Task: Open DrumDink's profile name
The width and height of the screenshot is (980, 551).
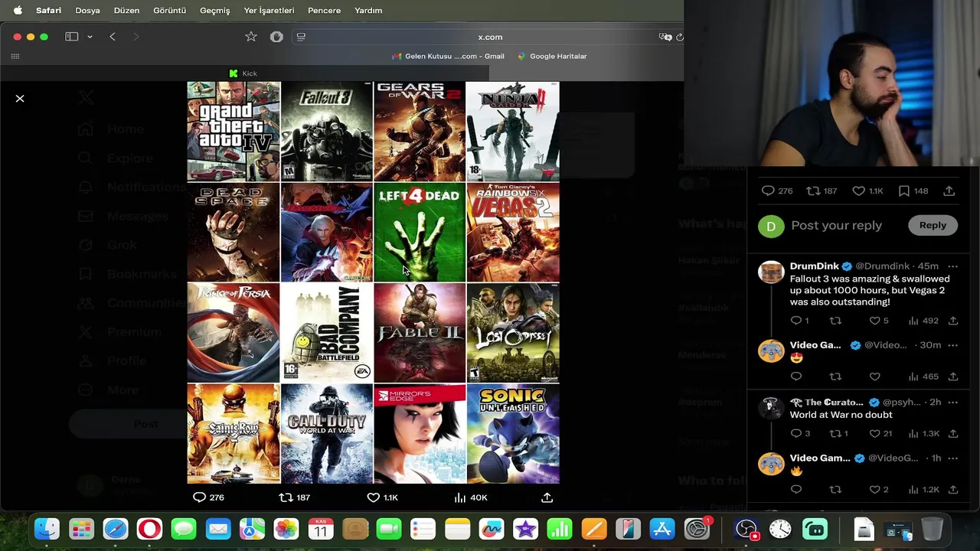Action: click(x=815, y=266)
